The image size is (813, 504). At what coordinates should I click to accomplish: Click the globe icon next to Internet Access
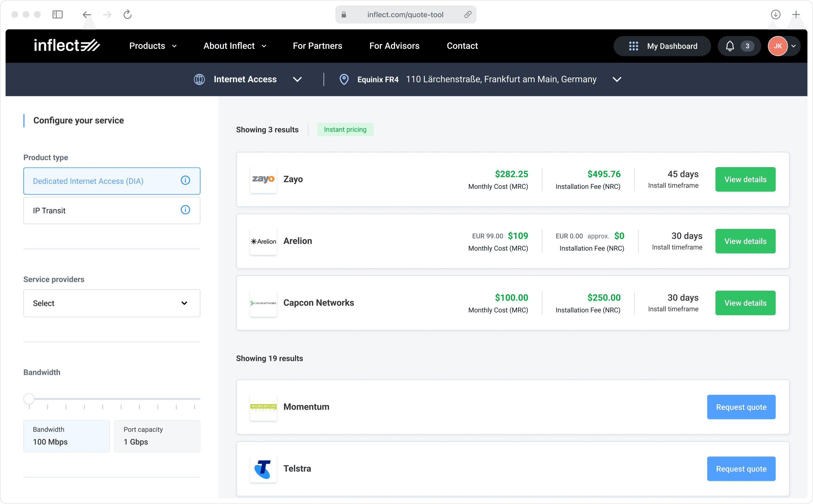(199, 79)
